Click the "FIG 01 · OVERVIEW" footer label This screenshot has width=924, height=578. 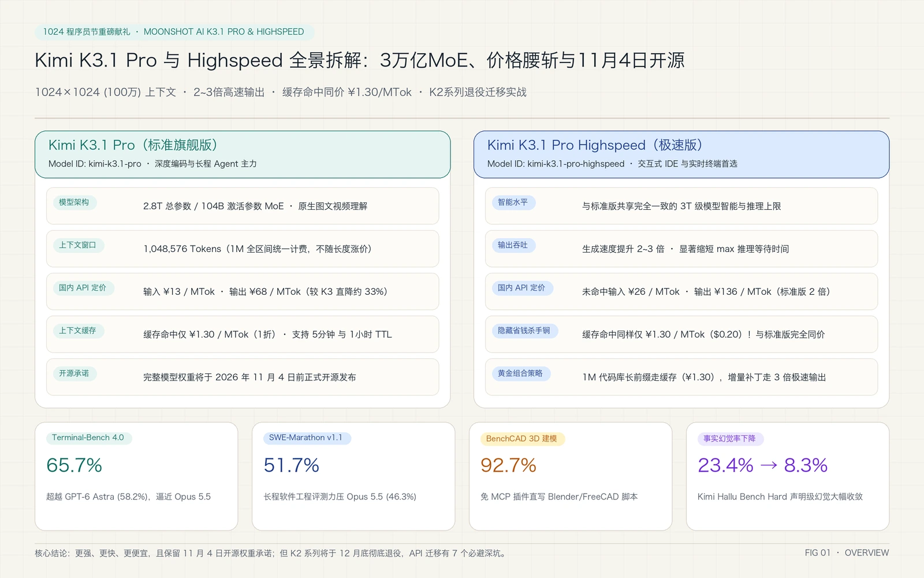coord(847,553)
